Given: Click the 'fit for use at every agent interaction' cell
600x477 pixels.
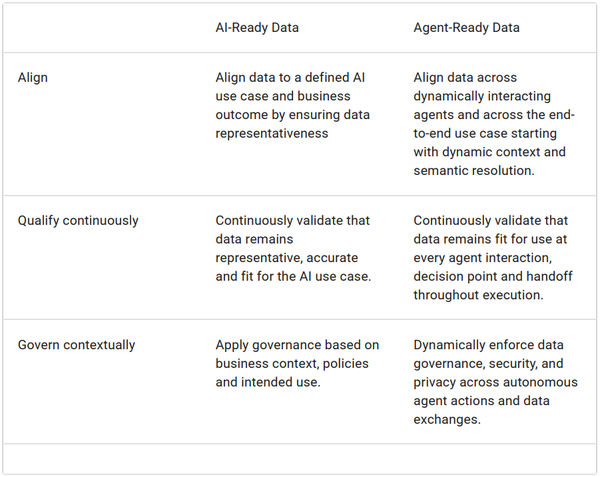Looking at the screenshot, I should 493,257.
